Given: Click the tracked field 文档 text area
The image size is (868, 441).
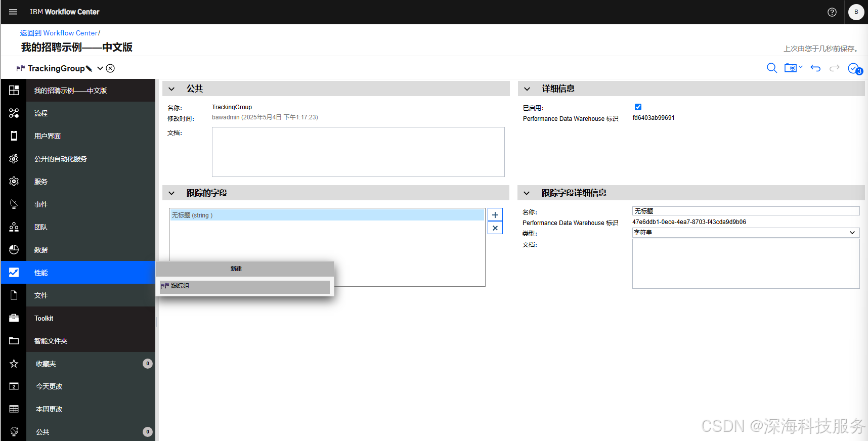Looking at the screenshot, I should (746, 263).
